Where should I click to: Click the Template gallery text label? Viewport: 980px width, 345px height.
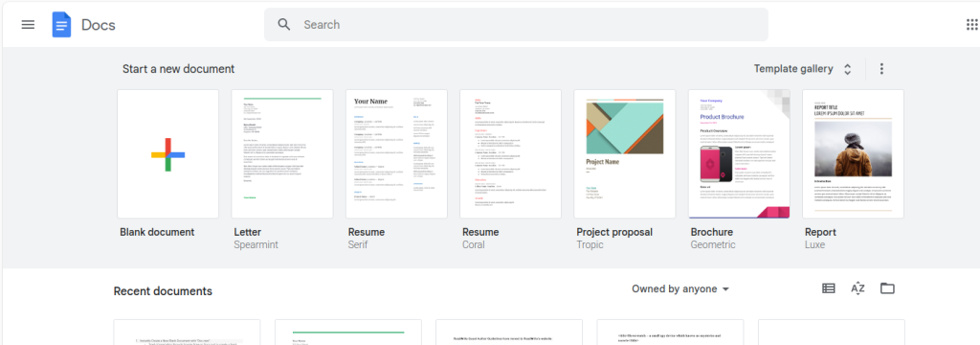793,69
